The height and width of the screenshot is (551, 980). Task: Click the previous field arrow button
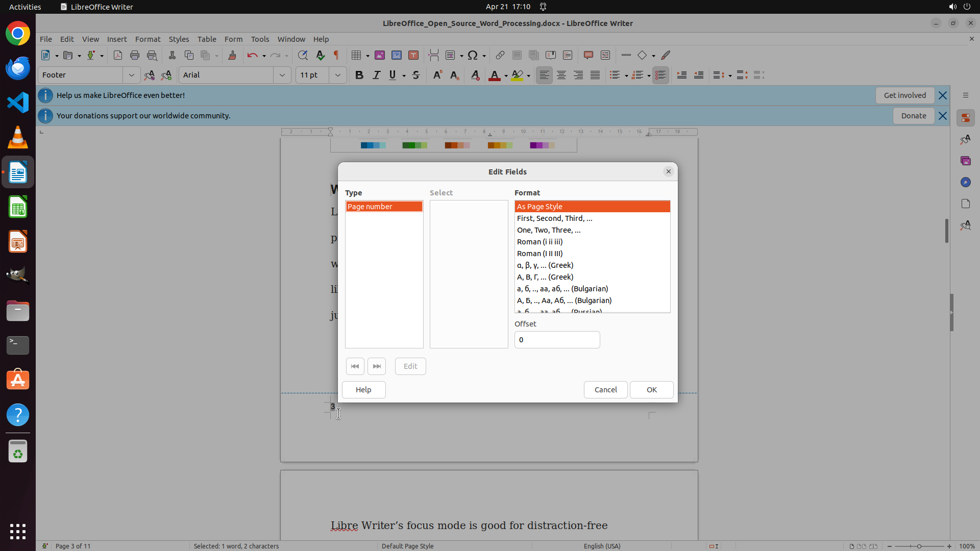pyautogui.click(x=355, y=366)
